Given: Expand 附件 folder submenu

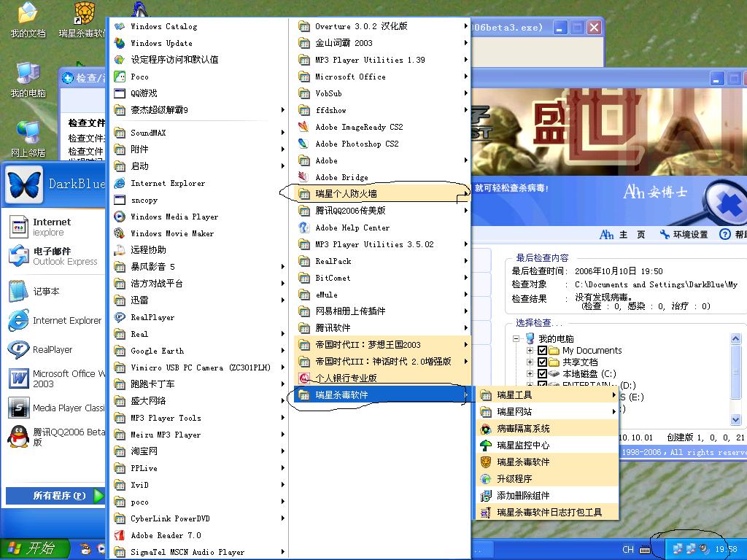Looking at the screenshot, I should pyautogui.click(x=199, y=149).
